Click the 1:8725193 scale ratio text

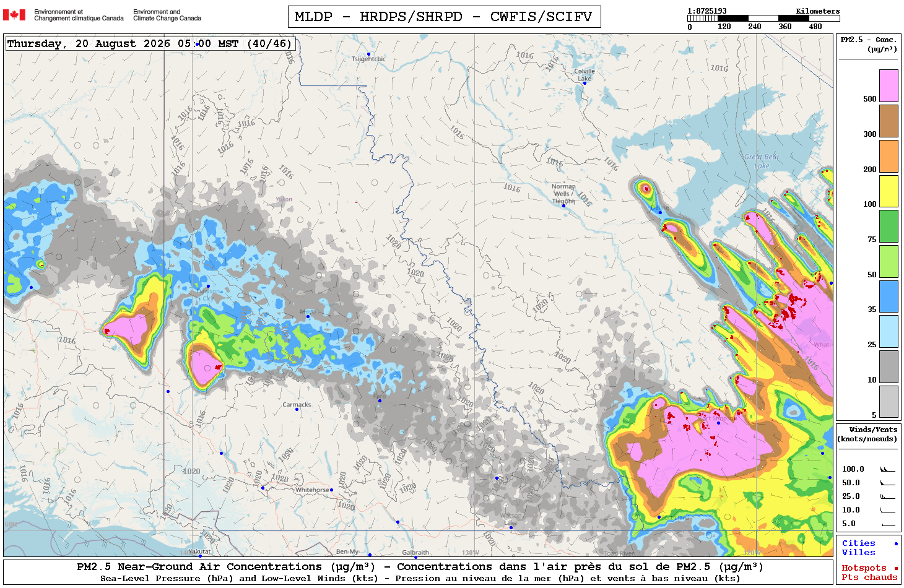click(x=707, y=11)
